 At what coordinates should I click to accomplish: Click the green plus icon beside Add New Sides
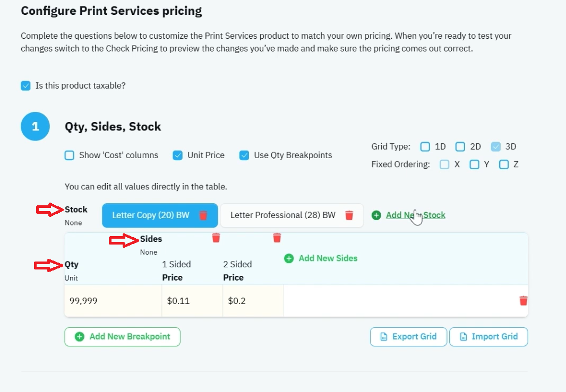[x=289, y=258]
